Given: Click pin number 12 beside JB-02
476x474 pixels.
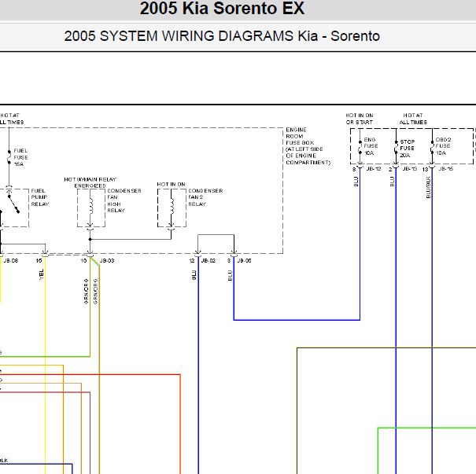Looking at the screenshot, I should 192,261.
